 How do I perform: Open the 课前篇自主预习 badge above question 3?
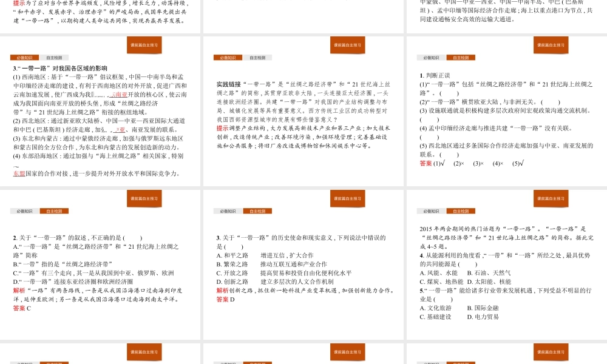pos(348,198)
